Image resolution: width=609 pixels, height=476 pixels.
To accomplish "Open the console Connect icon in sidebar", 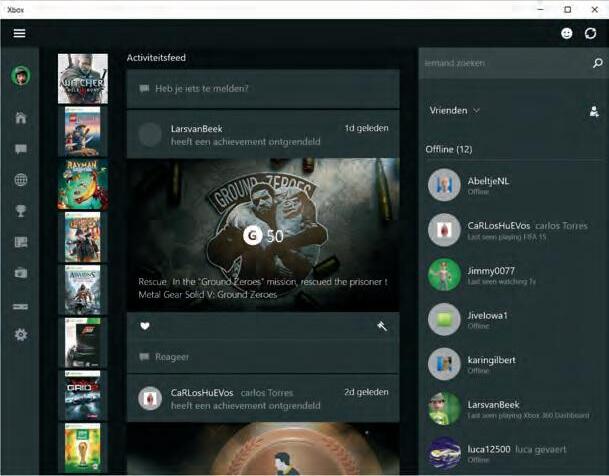I will pos(20,307).
